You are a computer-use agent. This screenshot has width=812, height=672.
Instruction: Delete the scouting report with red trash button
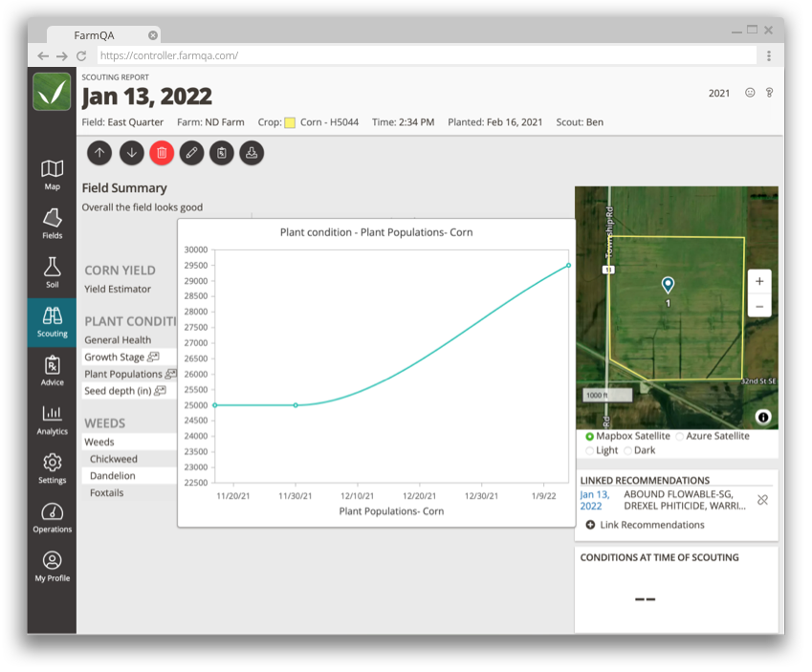(162, 153)
